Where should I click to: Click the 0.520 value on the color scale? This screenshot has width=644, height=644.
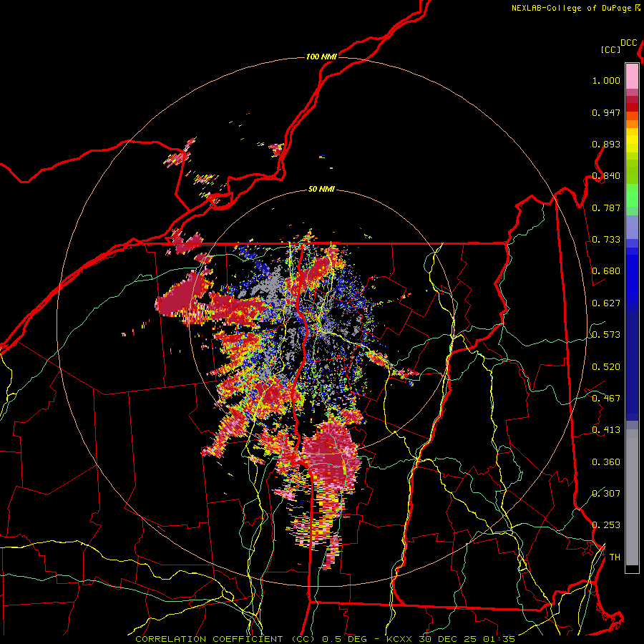pyautogui.click(x=606, y=367)
